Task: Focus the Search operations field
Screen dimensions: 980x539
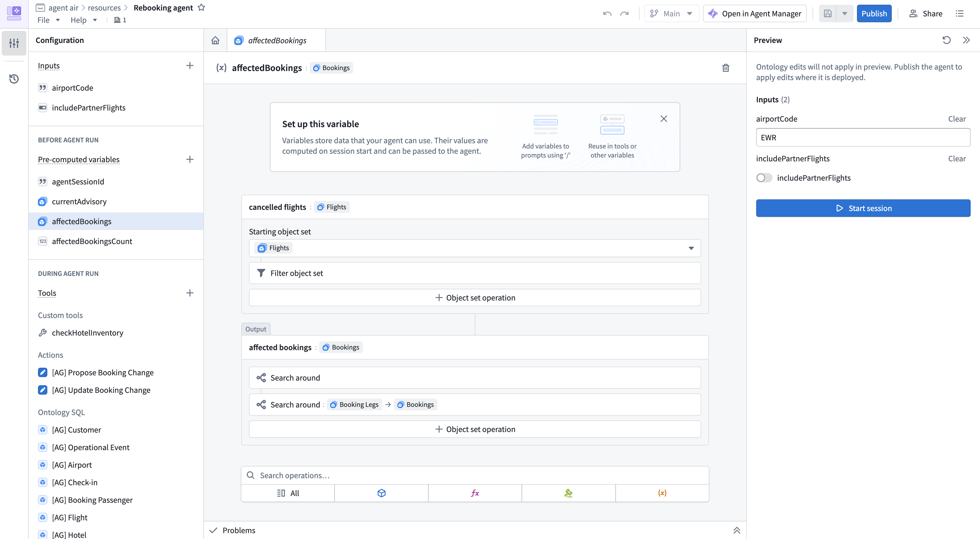Action: tap(475, 476)
